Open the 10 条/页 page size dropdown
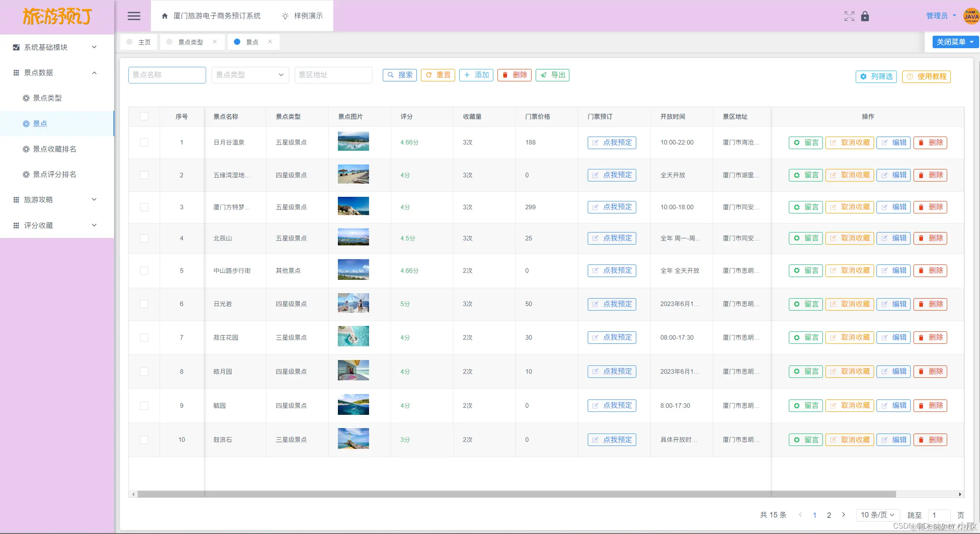This screenshot has width=980, height=534. pyautogui.click(x=877, y=515)
